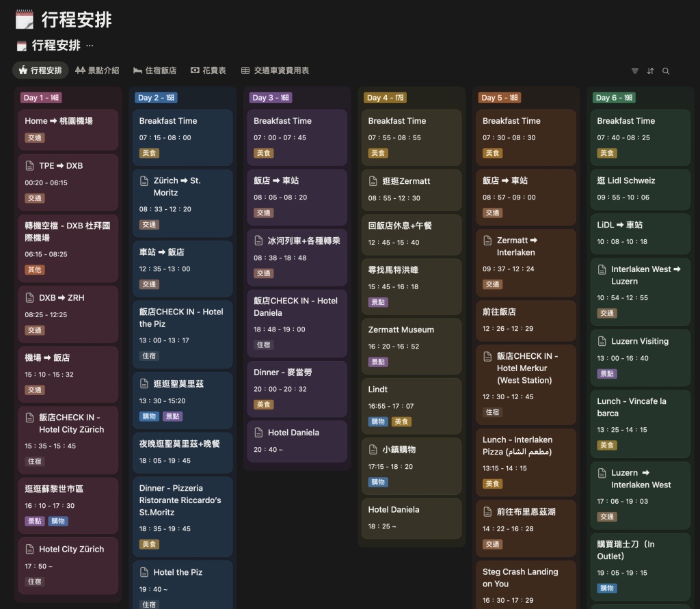Open the Dinner - 麥當勞 card
700x609 pixels.
[297, 389]
